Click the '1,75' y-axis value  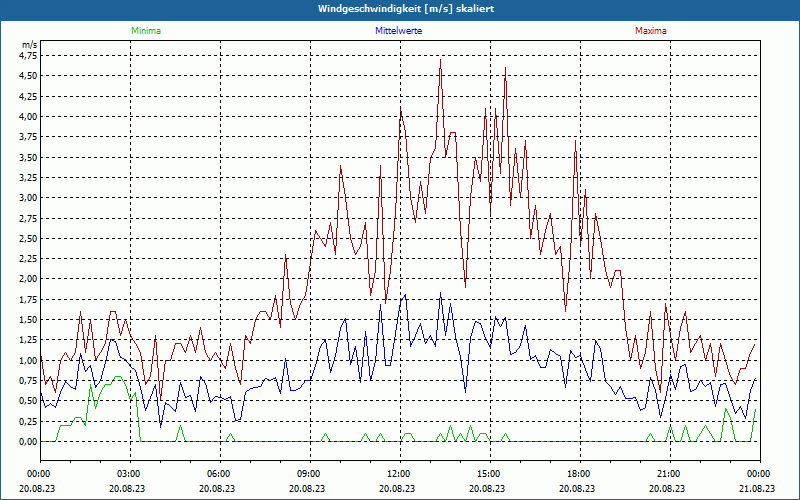(29, 299)
